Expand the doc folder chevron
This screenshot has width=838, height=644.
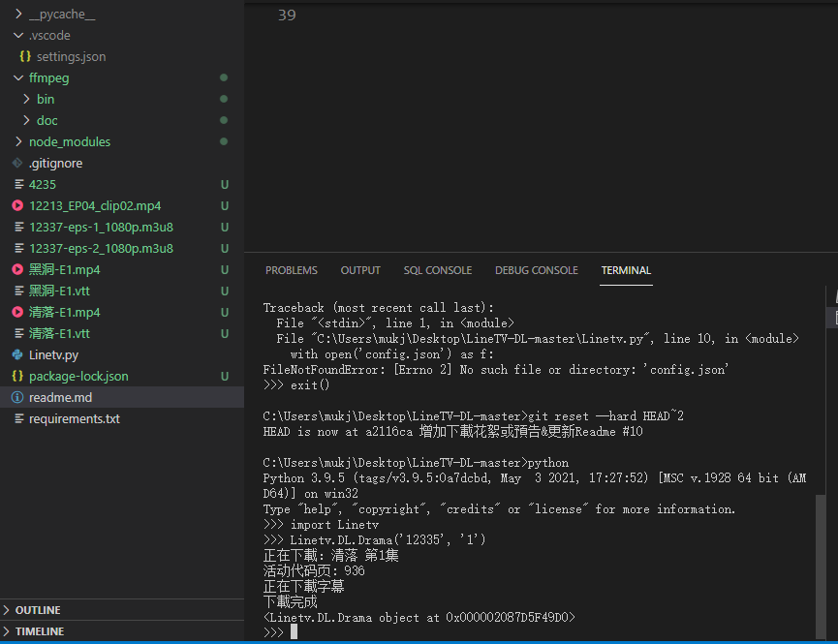27,120
